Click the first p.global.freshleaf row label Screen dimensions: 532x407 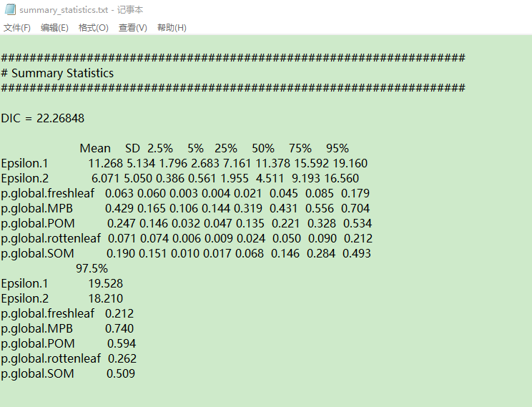click(x=47, y=193)
